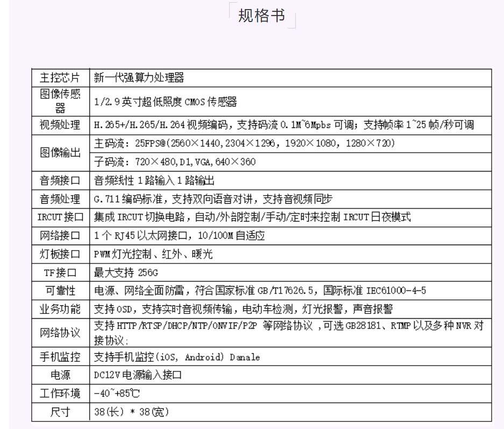Click the DC12V电源输入接口 value

tap(138, 375)
